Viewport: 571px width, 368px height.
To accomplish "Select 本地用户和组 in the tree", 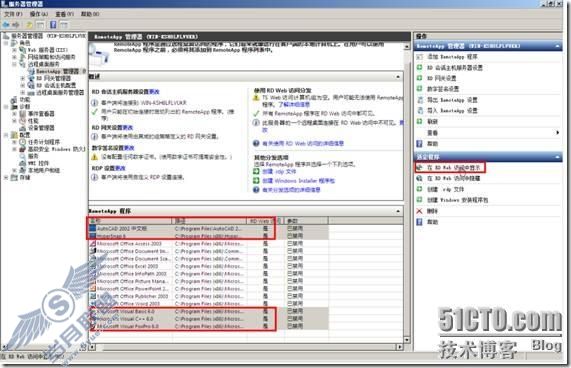I will 44,170.
